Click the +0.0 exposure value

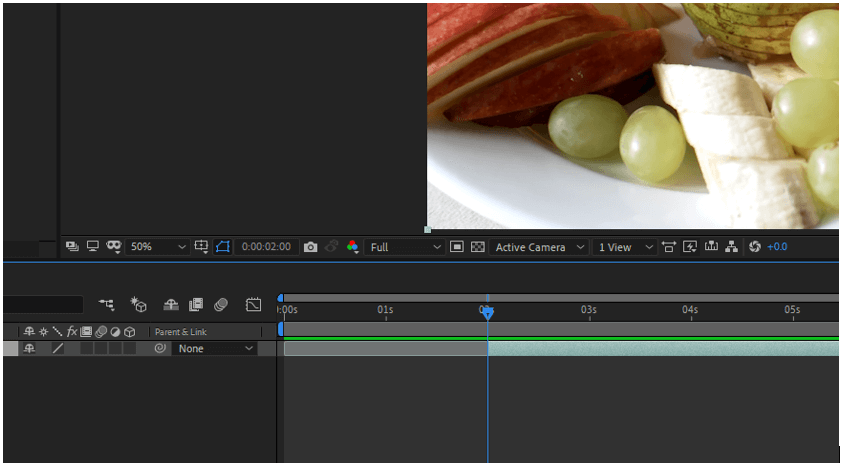777,247
